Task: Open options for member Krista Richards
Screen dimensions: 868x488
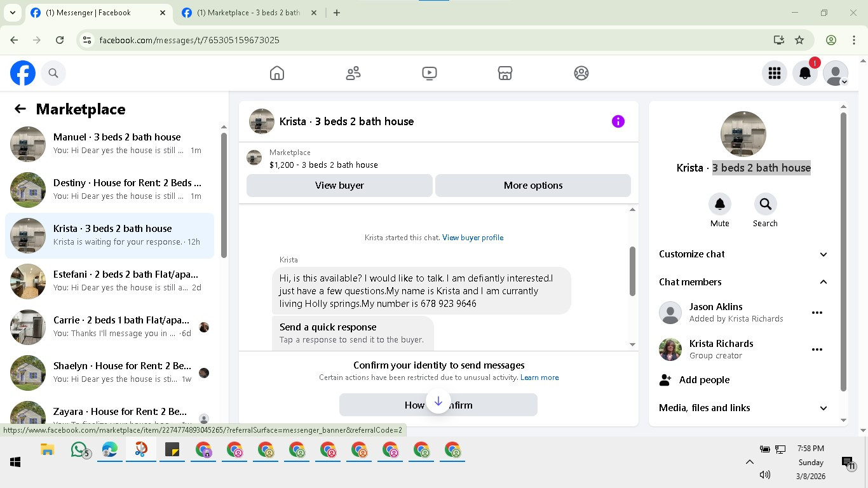Action: [817, 349]
